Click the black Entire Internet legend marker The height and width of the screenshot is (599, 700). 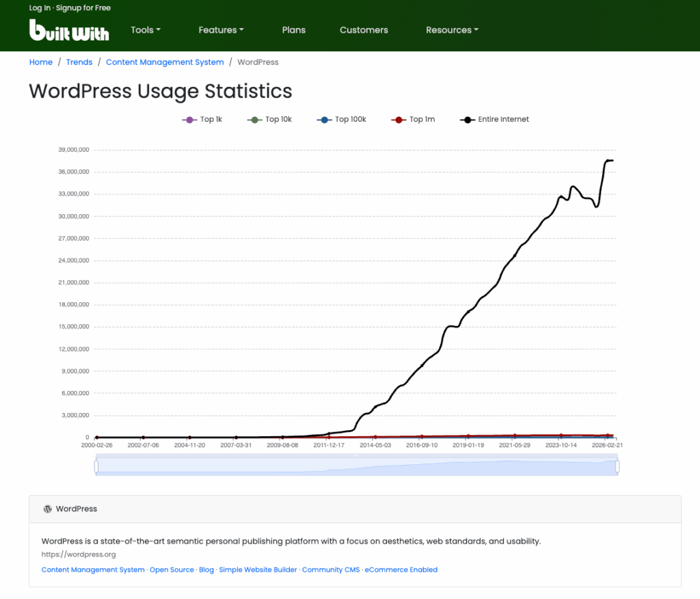point(468,120)
